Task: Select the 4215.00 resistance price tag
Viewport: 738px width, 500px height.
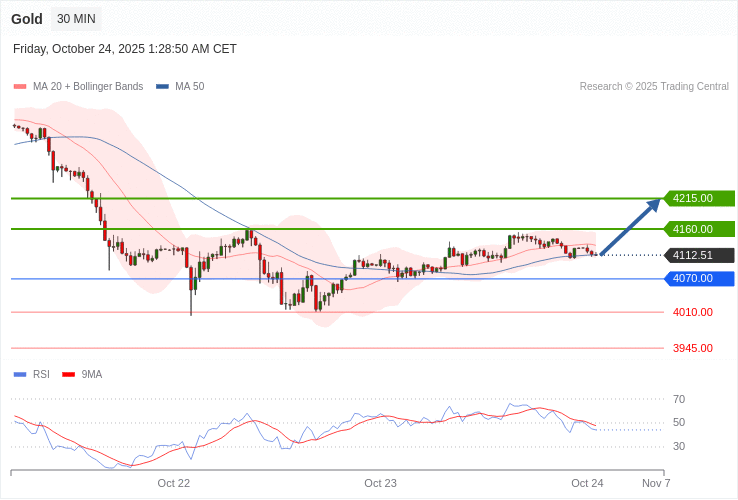Action: pyautogui.click(x=698, y=198)
